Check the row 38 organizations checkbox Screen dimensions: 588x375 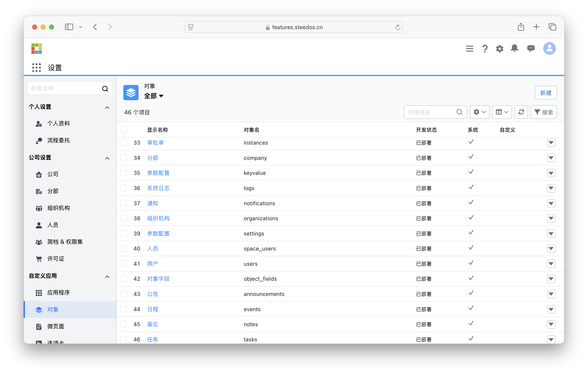tap(123, 218)
